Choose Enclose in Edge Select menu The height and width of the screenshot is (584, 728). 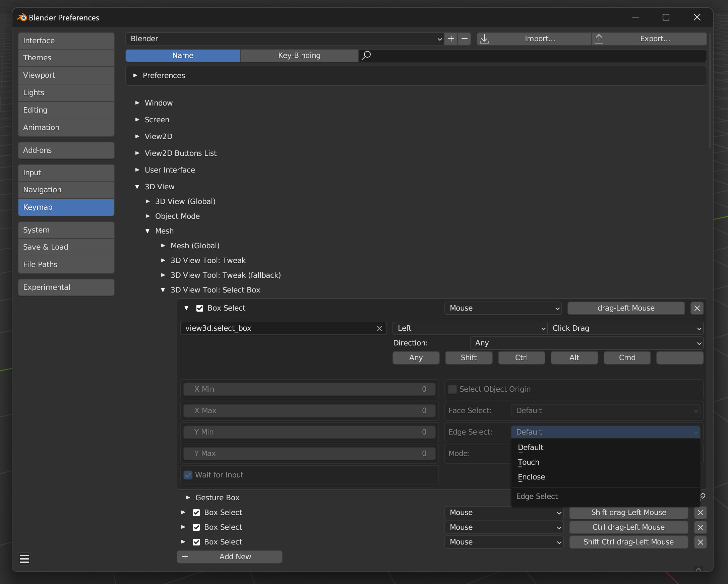click(531, 477)
